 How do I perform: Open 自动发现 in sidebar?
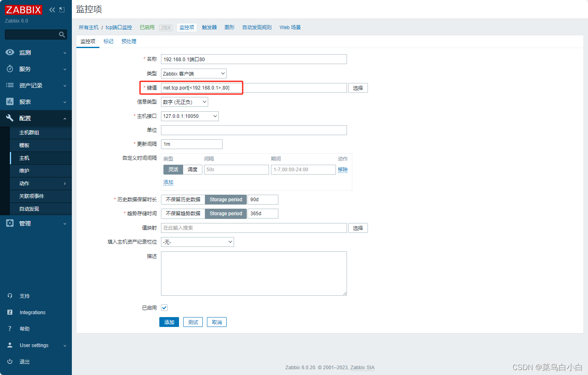click(x=41, y=209)
